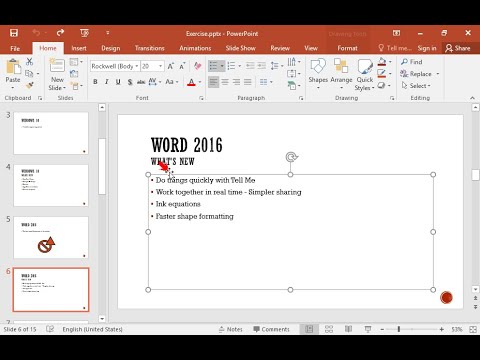Select Align Left paragraph alignment

pos(213,82)
